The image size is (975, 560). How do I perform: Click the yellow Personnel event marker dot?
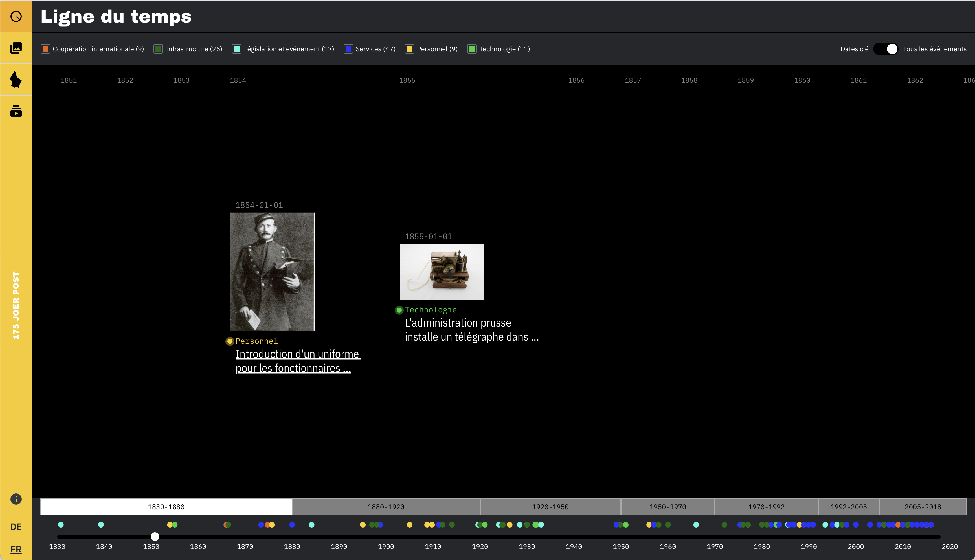point(230,341)
